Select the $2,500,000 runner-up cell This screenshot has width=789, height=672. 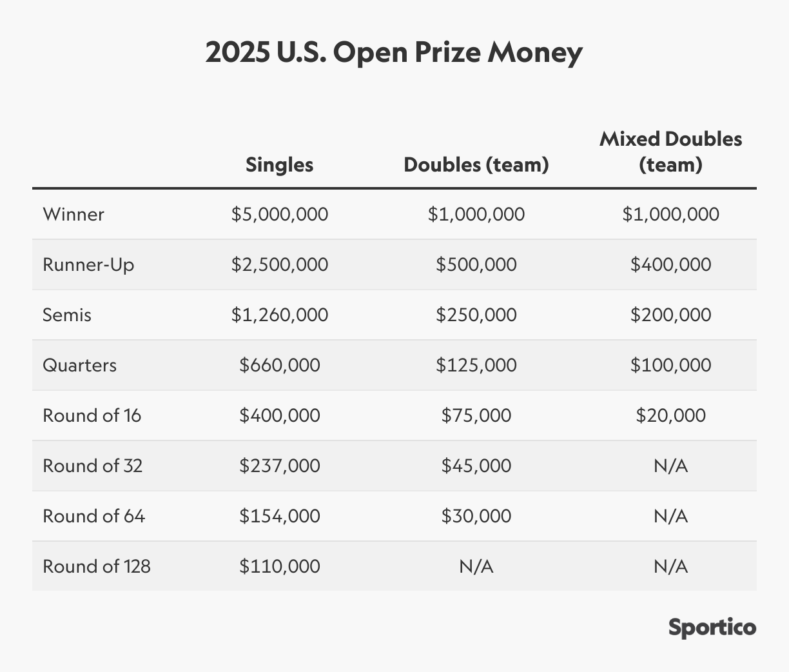(x=279, y=264)
